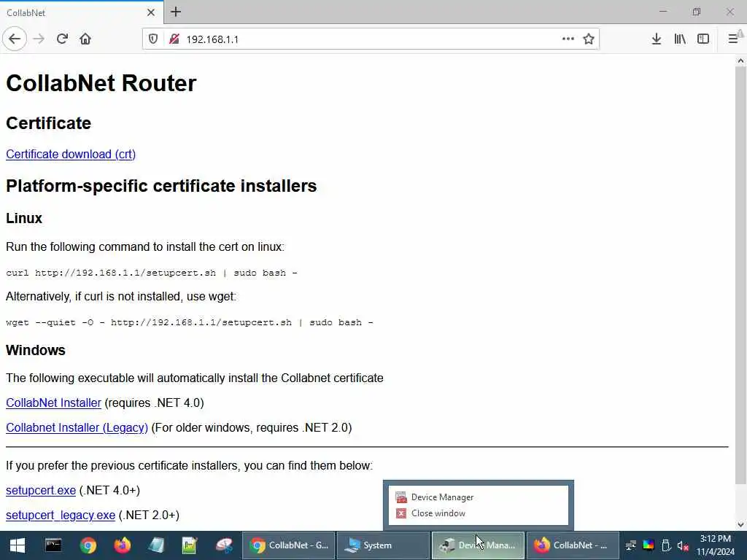Open the Firefox home page
747x560 pixels.
click(85, 39)
